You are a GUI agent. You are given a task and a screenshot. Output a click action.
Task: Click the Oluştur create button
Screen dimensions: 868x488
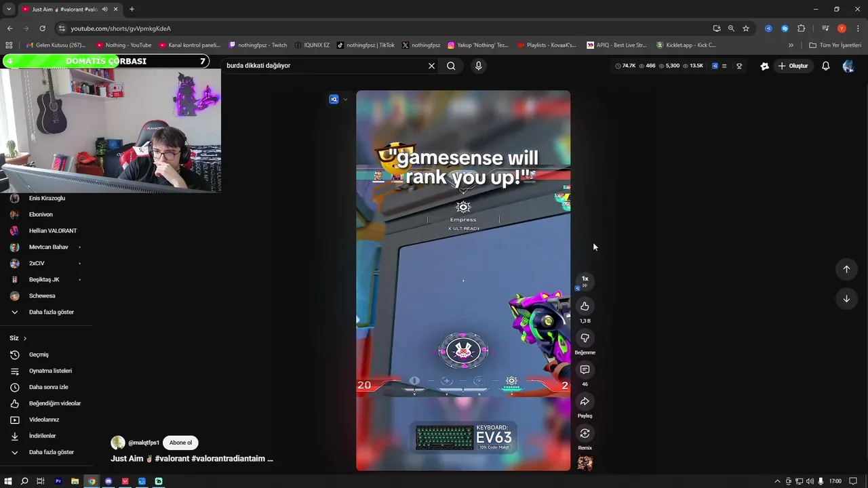793,66
